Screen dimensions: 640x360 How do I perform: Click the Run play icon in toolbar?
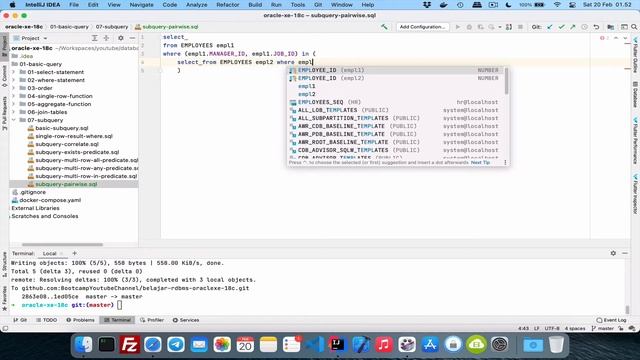(458, 27)
